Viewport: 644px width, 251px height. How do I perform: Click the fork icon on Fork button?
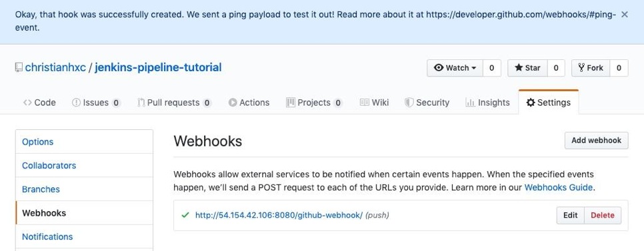(x=581, y=68)
